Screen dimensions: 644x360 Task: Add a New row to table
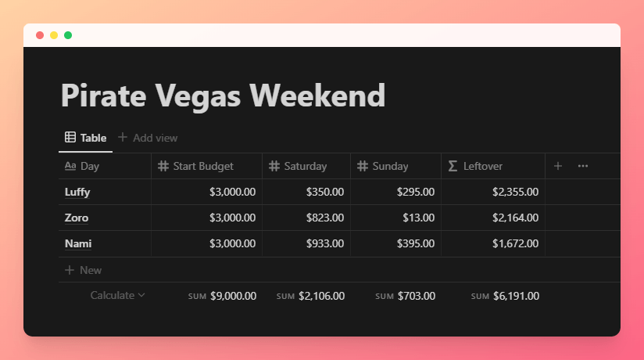pyautogui.click(x=84, y=270)
